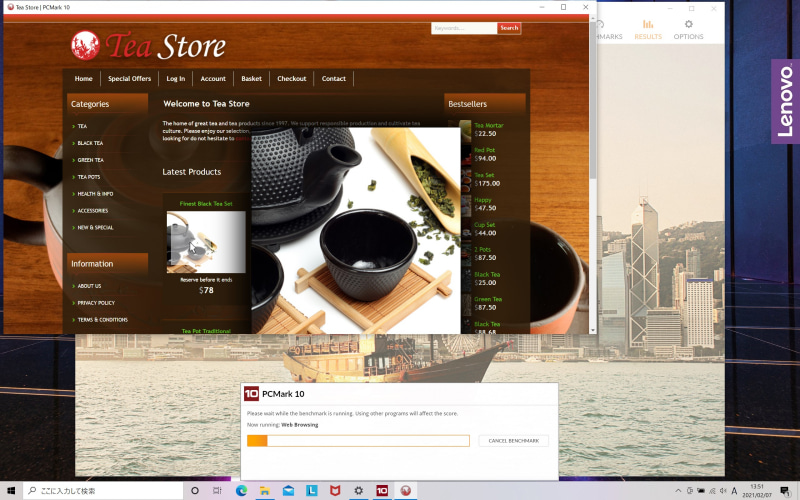Open Settings gear on the taskbar
The width and height of the screenshot is (800, 500).
pyautogui.click(x=359, y=490)
